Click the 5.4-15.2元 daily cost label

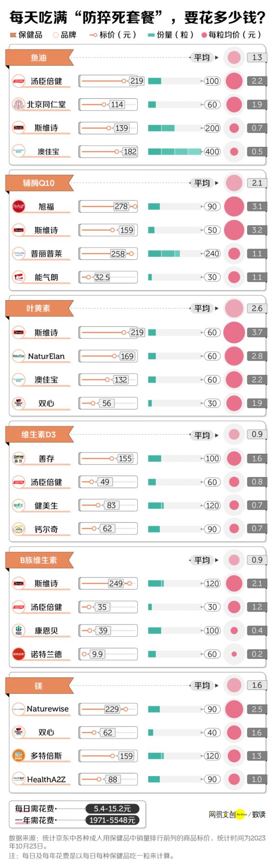pos(112,809)
